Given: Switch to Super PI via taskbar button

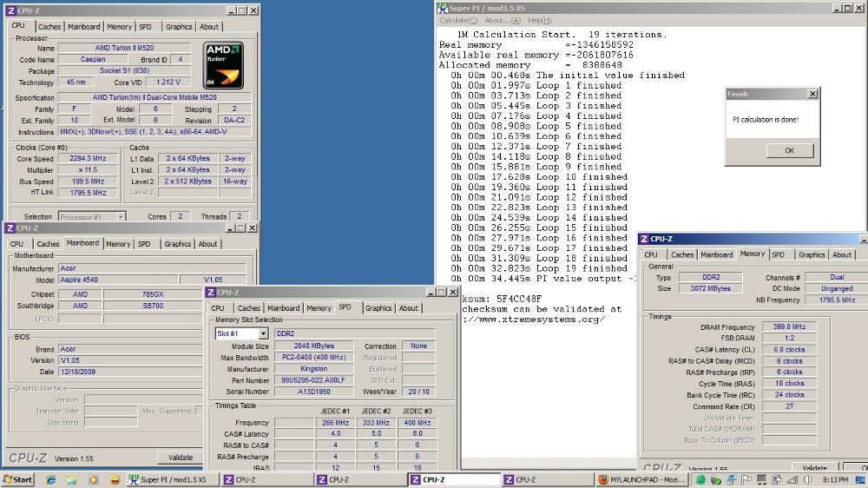Looking at the screenshot, I should point(172,479).
